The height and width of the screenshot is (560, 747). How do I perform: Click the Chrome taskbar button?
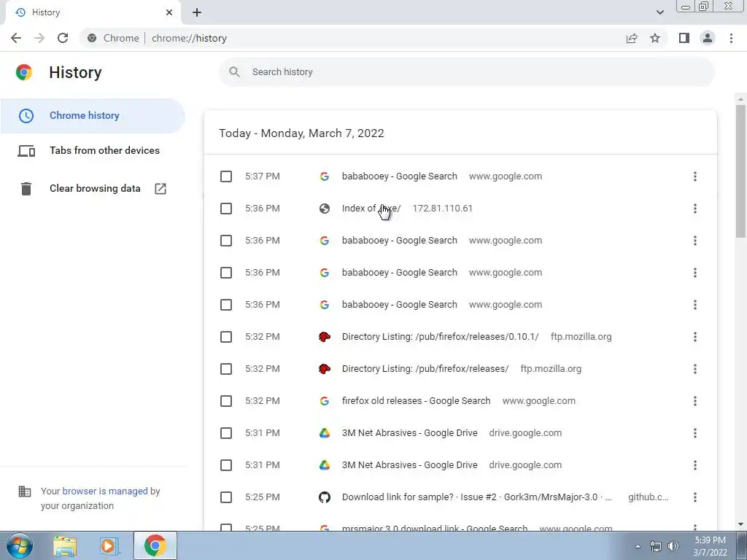(155, 545)
